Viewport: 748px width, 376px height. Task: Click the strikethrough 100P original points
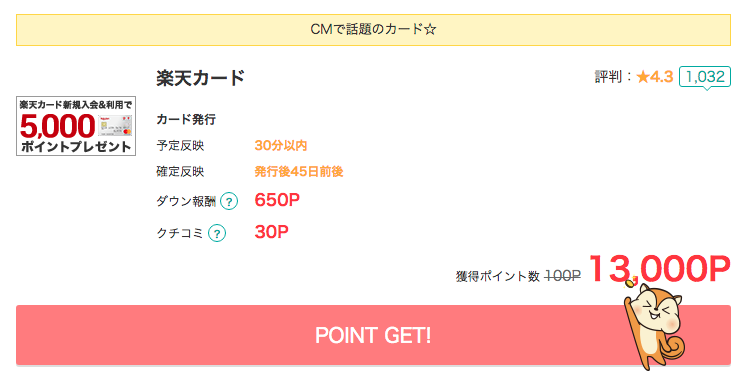coord(562,276)
